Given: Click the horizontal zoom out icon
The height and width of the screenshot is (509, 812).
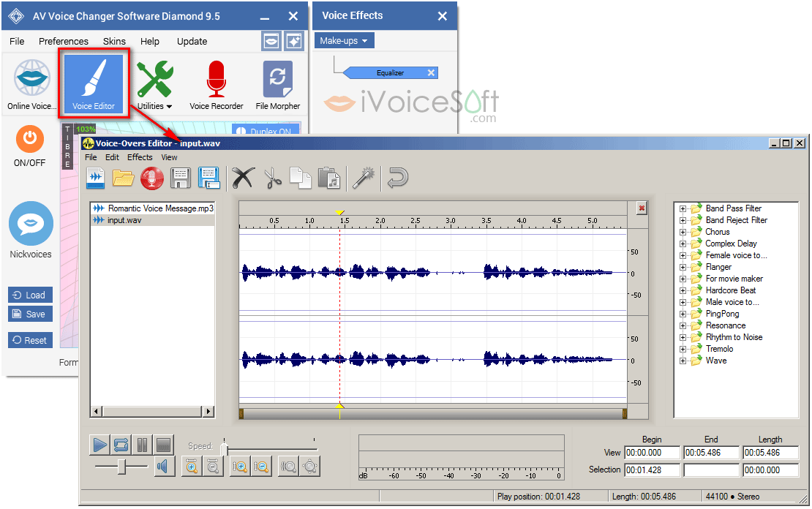Looking at the screenshot, I should click(x=261, y=467).
